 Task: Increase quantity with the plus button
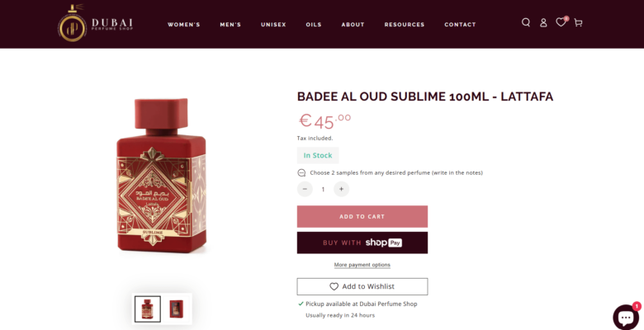tap(341, 189)
